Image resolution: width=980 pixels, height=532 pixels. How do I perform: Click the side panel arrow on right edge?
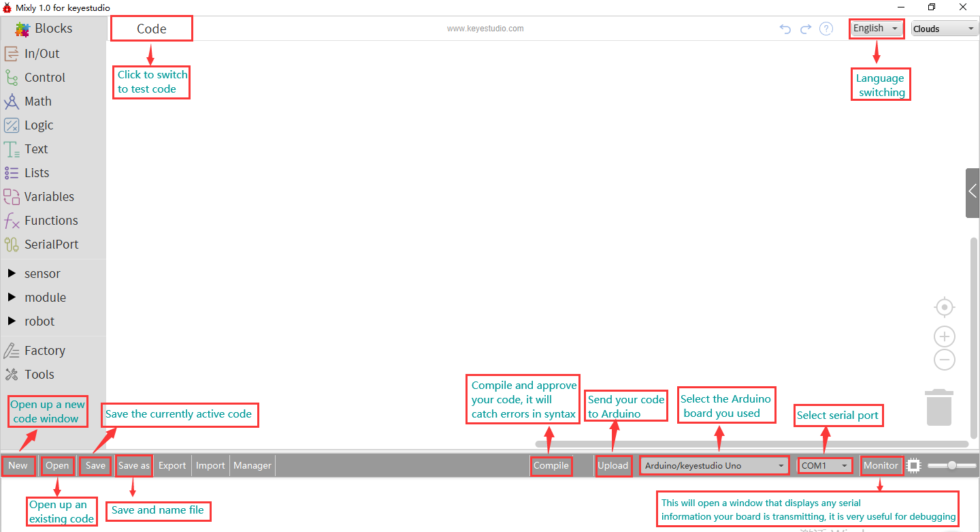click(973, 193)
